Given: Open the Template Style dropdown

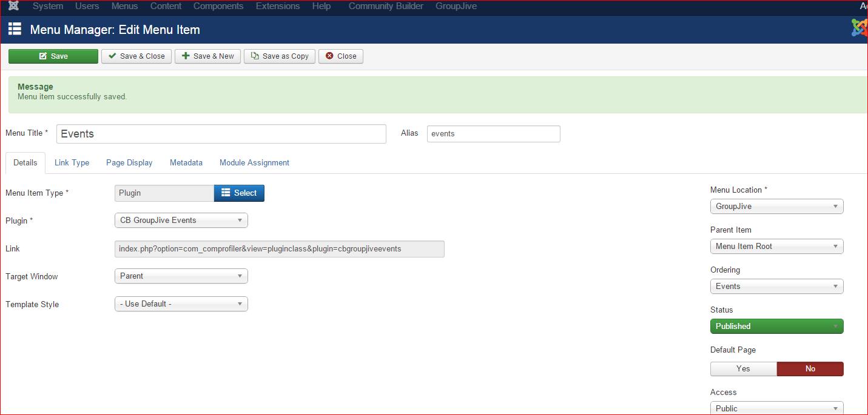Looking at the screenshot, I should [181, 304].
